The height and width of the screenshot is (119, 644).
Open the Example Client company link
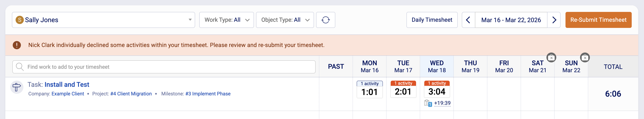click(x=68, y=94)
